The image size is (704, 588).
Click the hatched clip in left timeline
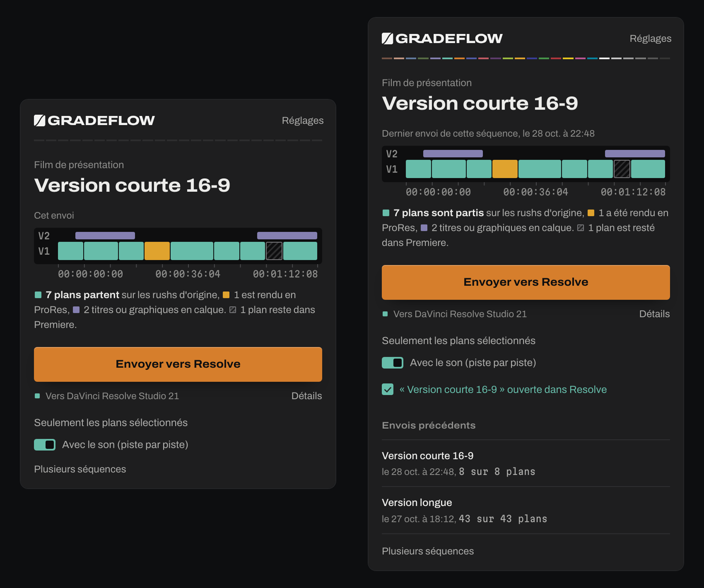coord(274,251)
